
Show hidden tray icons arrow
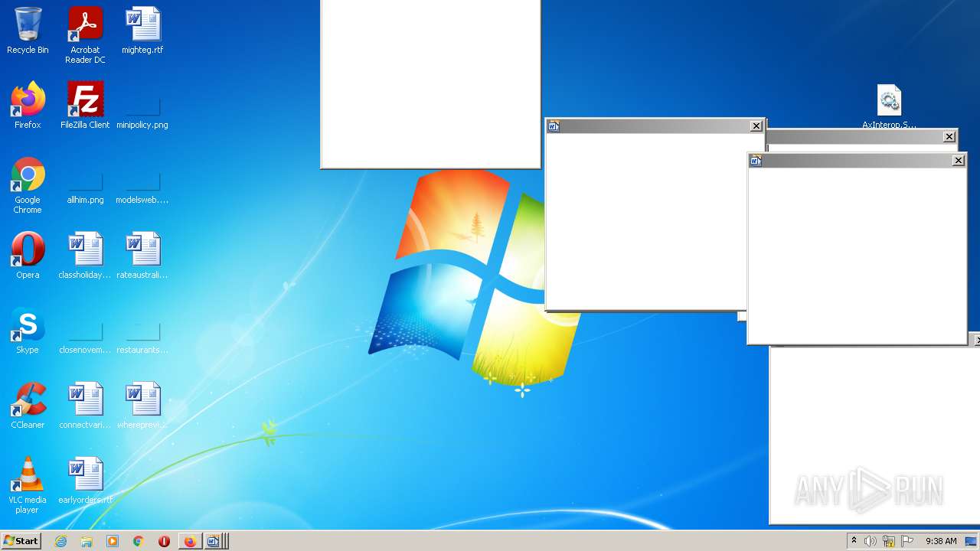(x=854, y=541)
